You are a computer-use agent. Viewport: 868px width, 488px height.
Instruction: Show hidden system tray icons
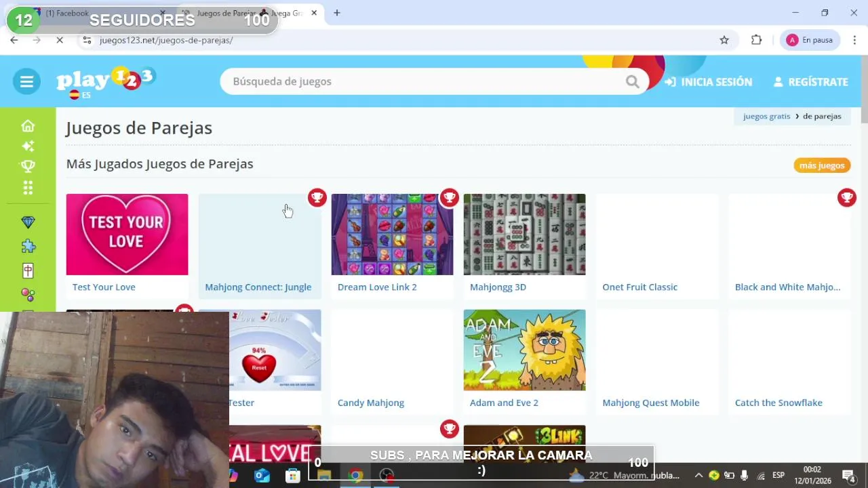698,475
